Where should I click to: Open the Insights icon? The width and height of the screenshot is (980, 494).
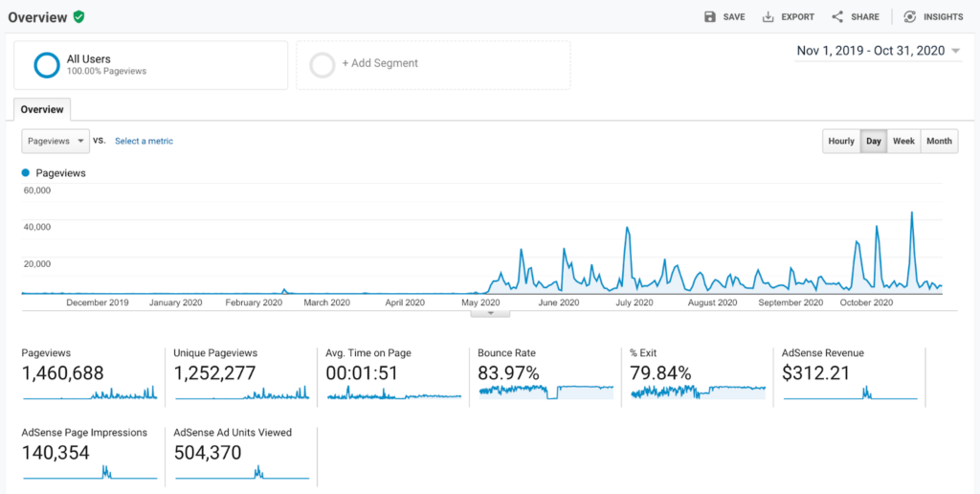pyautogui.click(x=910, y=17)
